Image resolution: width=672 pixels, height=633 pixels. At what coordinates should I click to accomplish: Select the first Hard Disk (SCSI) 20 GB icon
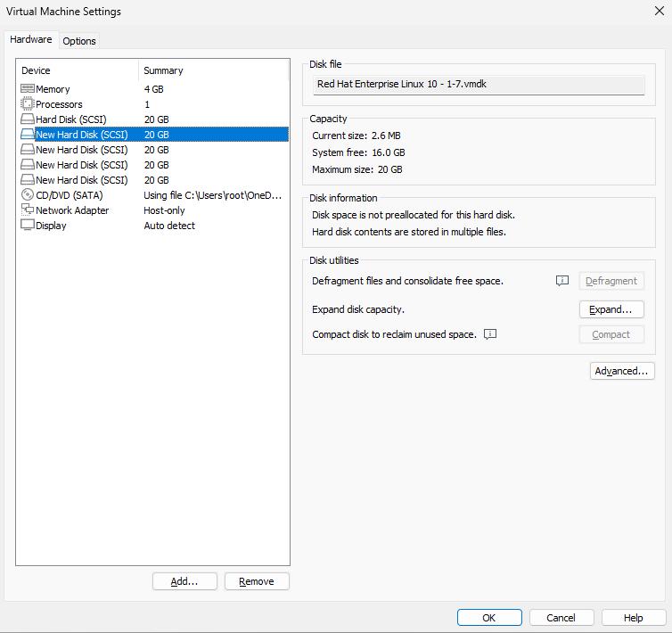[28, 119]
